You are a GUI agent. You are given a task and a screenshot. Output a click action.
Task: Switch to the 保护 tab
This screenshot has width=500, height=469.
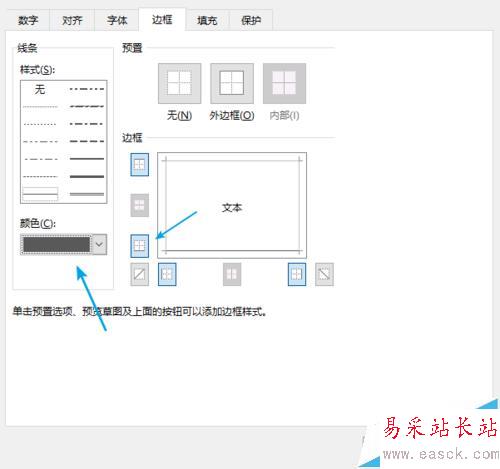251,20
